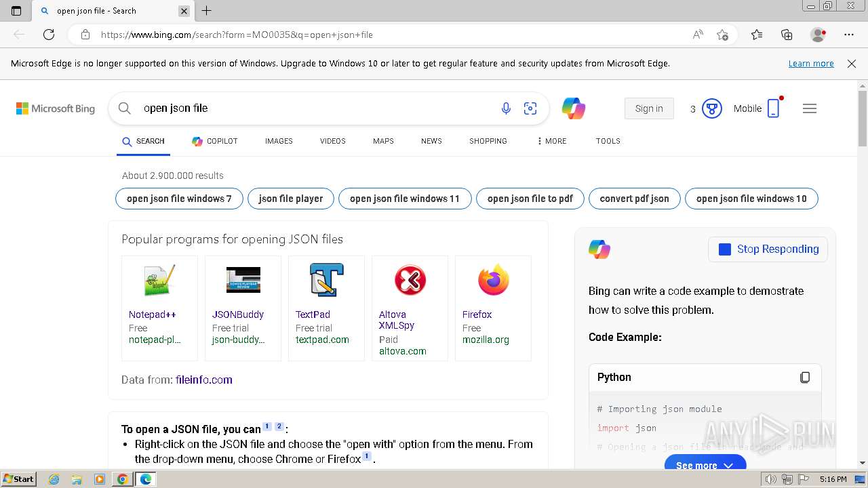Reload the page with refresh icon
The height and width of the screenshot is (488, 868).
(x=49, y=35)
